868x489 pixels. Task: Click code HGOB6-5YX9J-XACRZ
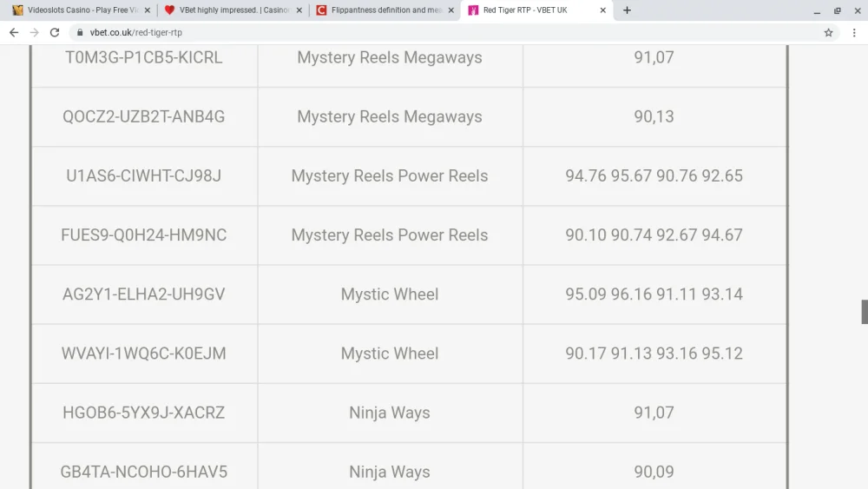point(143,413)
